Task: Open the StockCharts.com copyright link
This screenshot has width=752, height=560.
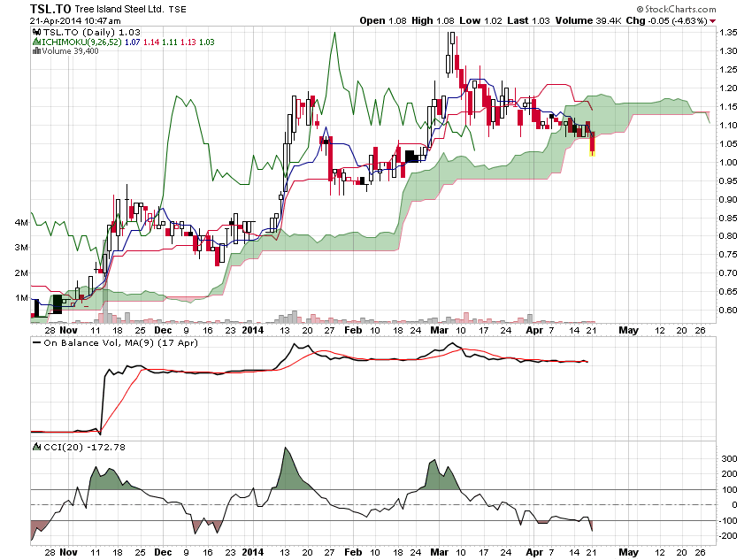Action: click(x=677, y=9)
